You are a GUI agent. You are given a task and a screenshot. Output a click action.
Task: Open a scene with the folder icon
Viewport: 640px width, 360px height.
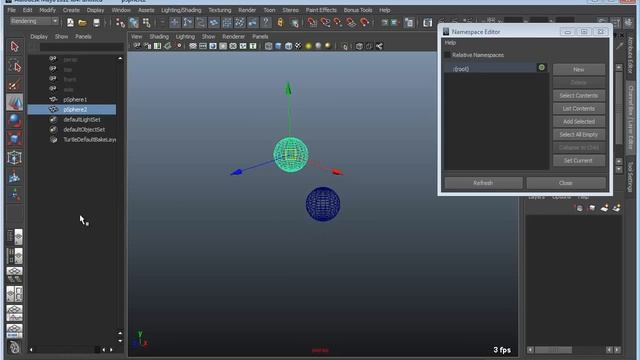(82, 22)
